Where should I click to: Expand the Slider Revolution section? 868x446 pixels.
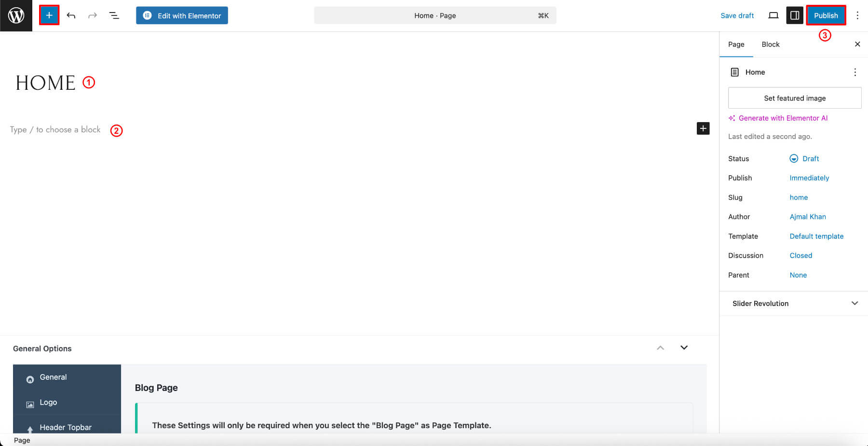pos(854,303)
